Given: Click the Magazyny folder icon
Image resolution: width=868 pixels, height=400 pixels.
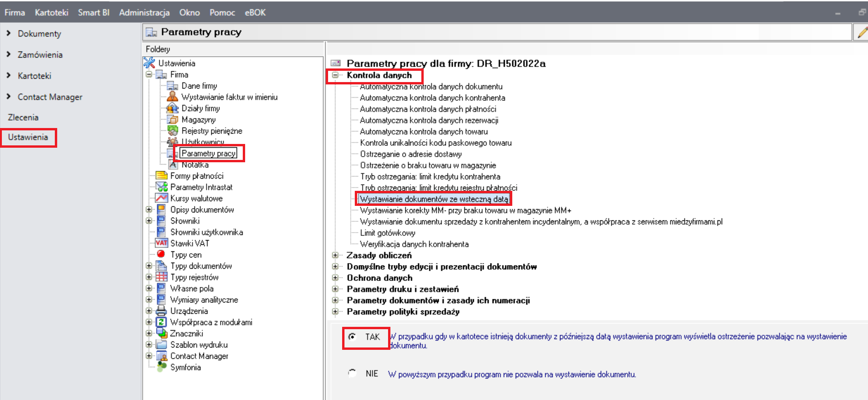Looking at the screenshot, I should [172, 120].
